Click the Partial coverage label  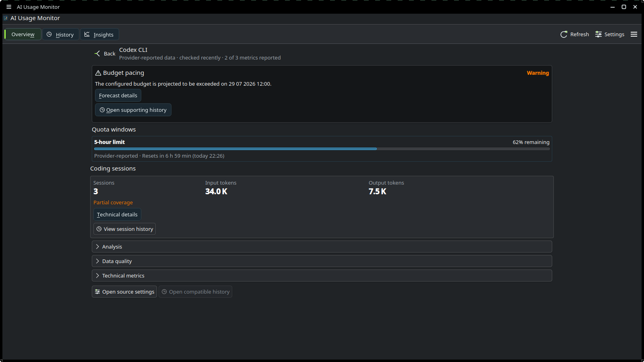click(x=113, y=202)
